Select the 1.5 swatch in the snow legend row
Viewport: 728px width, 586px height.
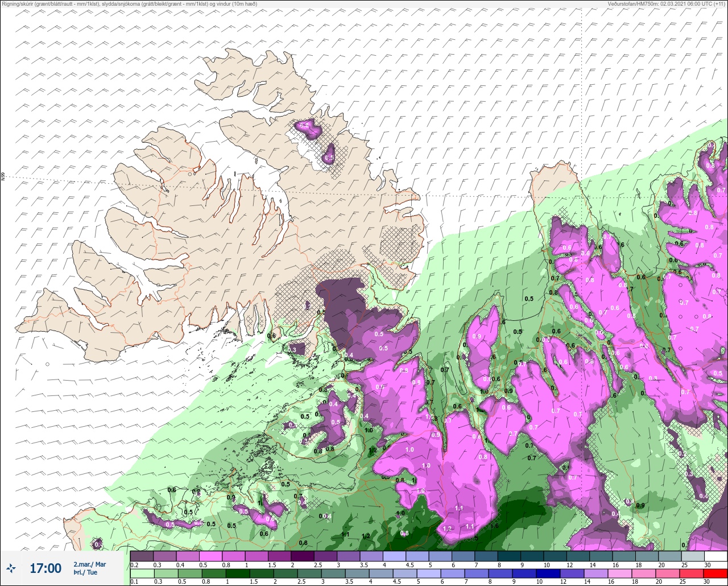[279, 556]
